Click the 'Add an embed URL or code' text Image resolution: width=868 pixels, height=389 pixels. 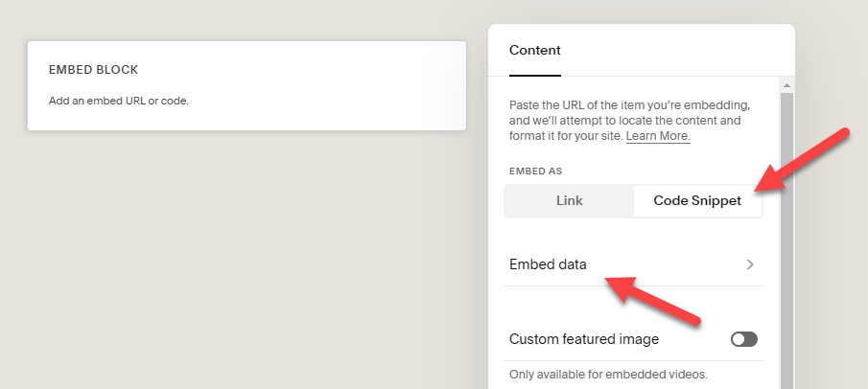(118, 101)
